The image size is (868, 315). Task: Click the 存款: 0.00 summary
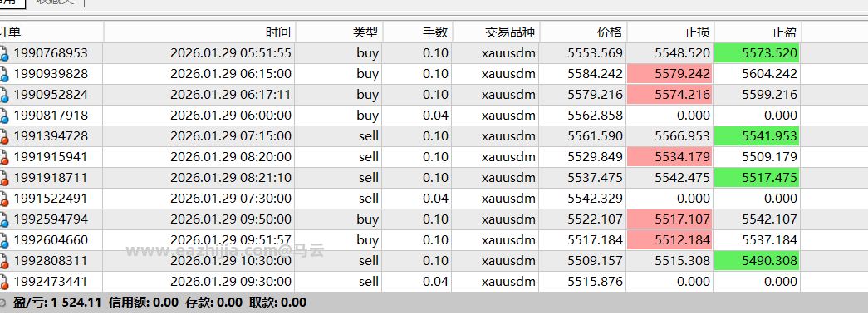[213, 303]
